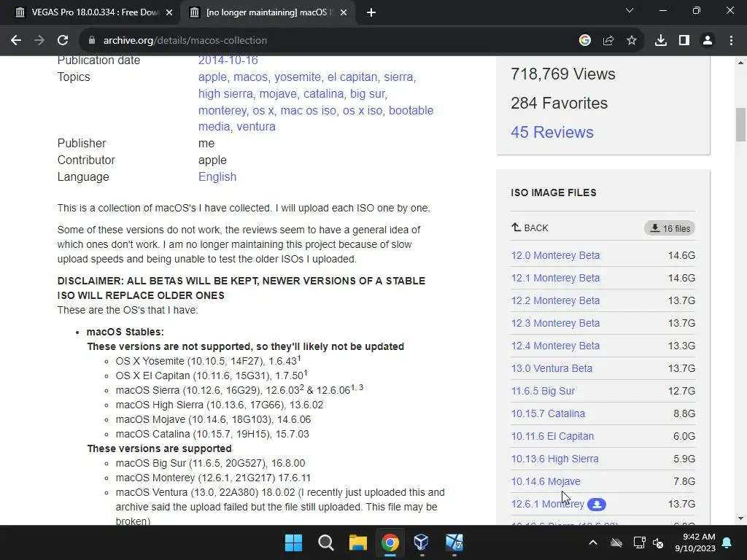
Task: Click the address bar URL
Action: point(185,41)
